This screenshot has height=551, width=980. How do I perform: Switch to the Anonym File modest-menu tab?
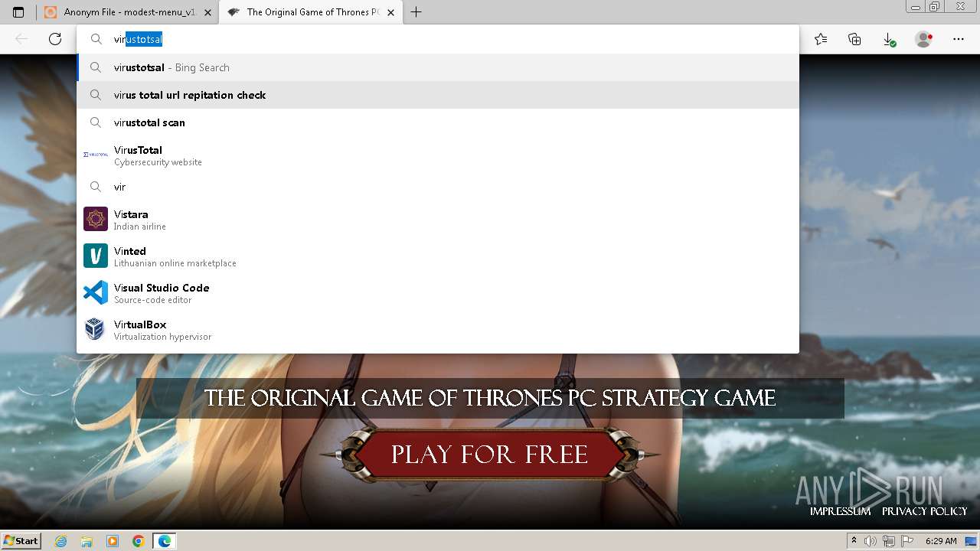click(x=127, y=12)
